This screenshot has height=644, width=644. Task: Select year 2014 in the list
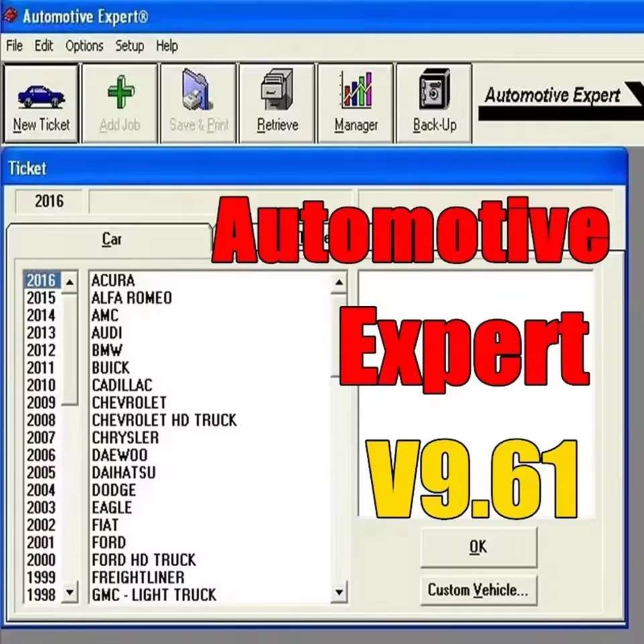point(42,315)
